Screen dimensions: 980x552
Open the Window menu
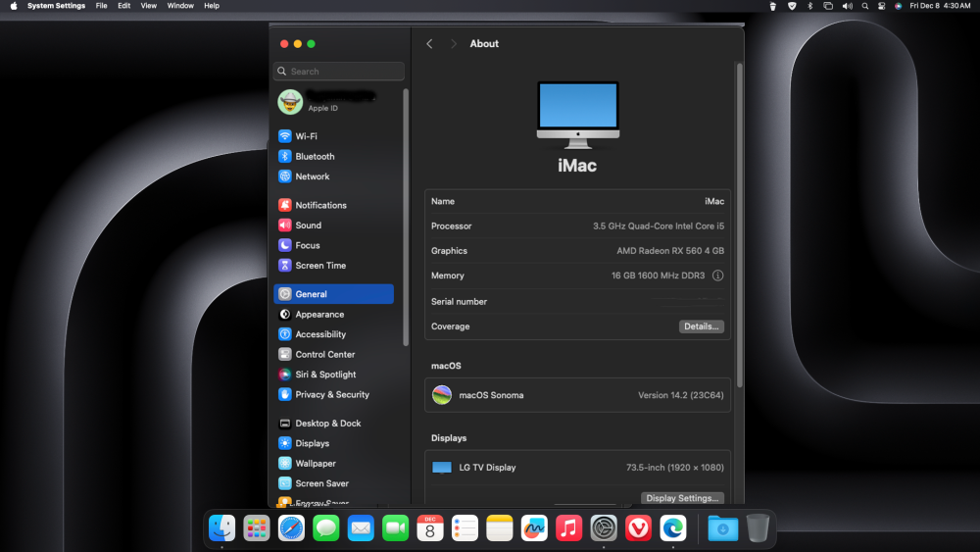tap(180, 6)
